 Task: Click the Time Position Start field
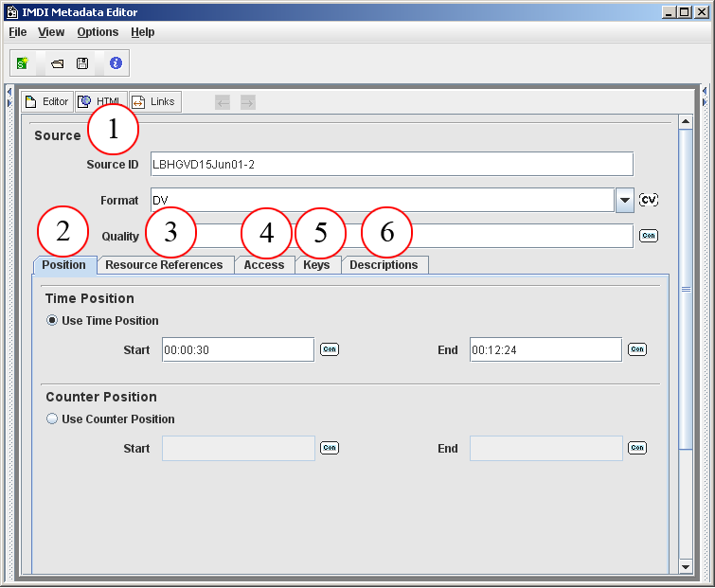click(238, 349)
